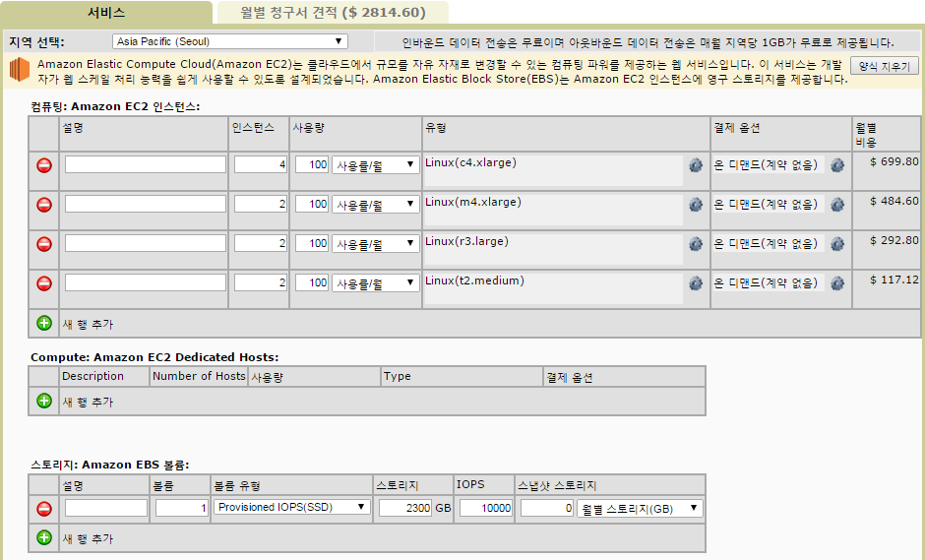This screenshot has height=560, width=925.
Task: Add new row to EBS volumes table
Action: (44, 537)
